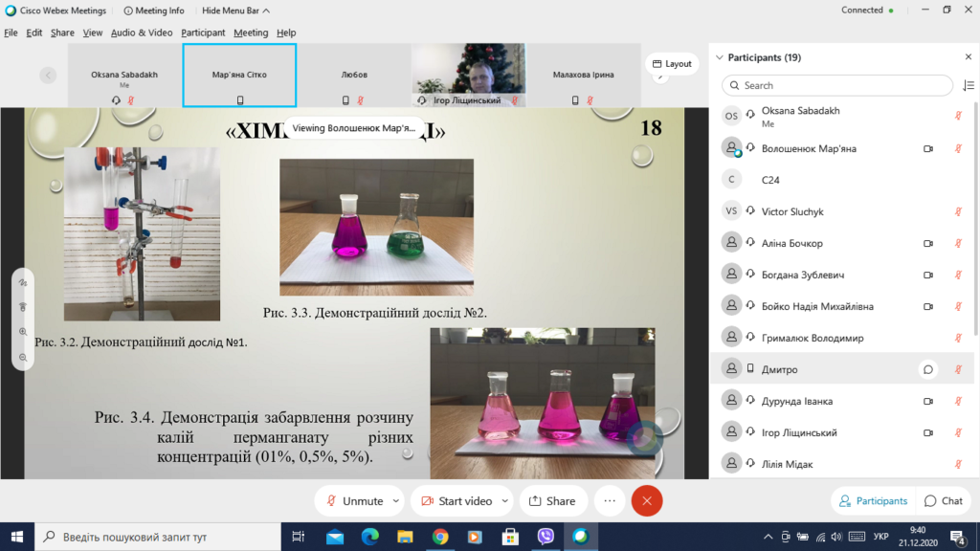This screenshot has width=980, height=551.
Task: Expand video options arrow next to Start video
Action: pos(505,501)
